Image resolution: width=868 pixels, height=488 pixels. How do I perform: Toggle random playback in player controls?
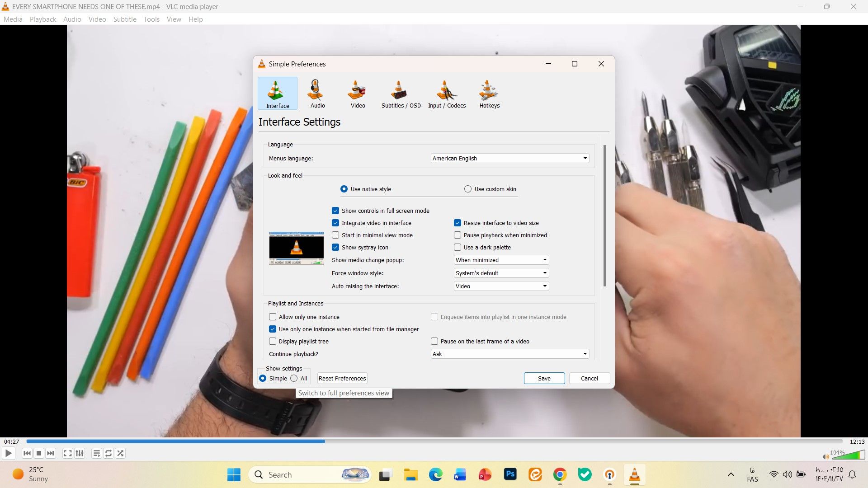click(x=120, y=453)
